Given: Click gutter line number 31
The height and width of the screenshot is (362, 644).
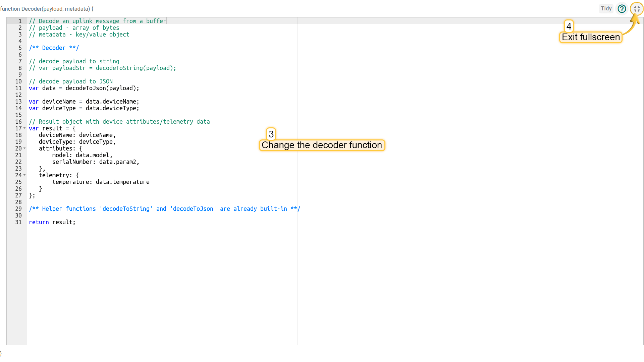Looking at the screenshot, I should (x=18, y=222).
